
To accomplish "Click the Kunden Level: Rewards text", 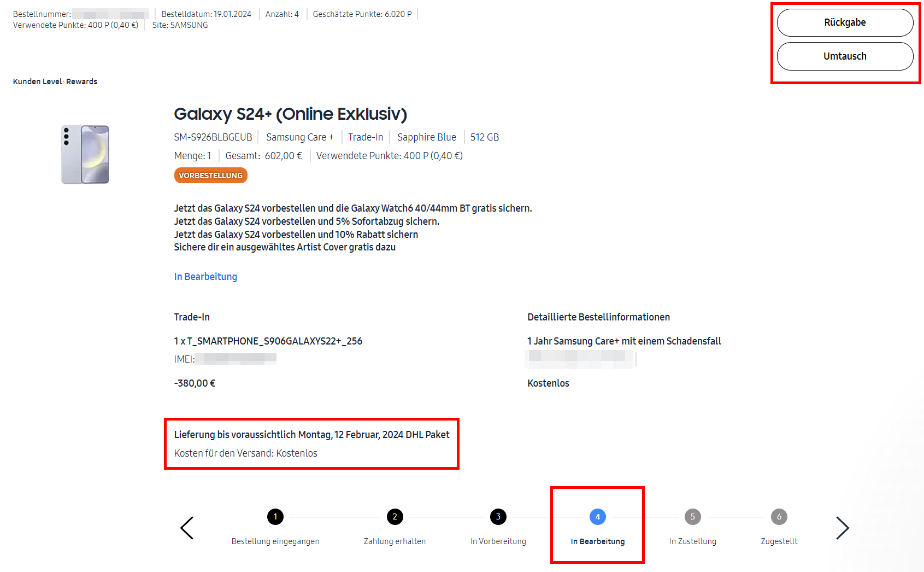I will click(55, 81).
